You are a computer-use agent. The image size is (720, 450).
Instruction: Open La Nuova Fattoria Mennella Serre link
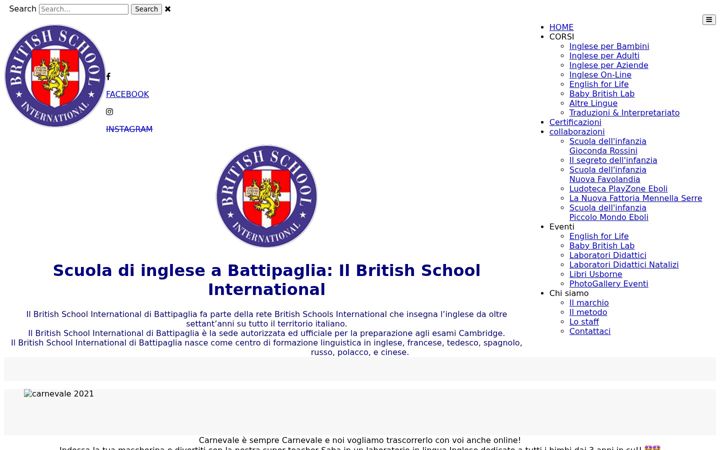click(636, 198)
